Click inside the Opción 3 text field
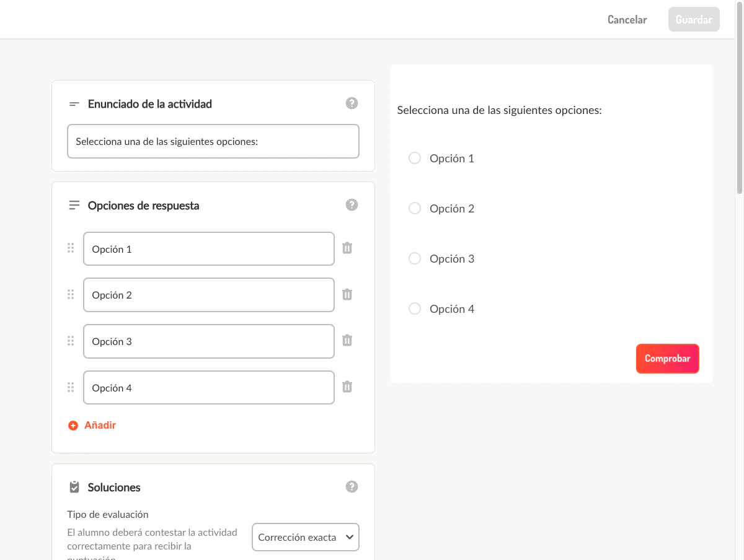Screen dimensions: 744x560 tap(208, 341)
